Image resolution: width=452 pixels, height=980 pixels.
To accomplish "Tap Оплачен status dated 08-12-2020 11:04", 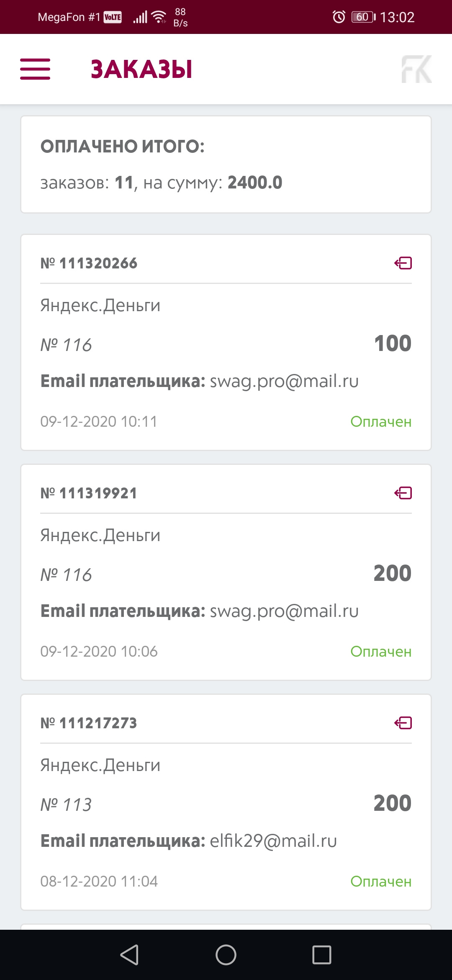I will [381, 882].
